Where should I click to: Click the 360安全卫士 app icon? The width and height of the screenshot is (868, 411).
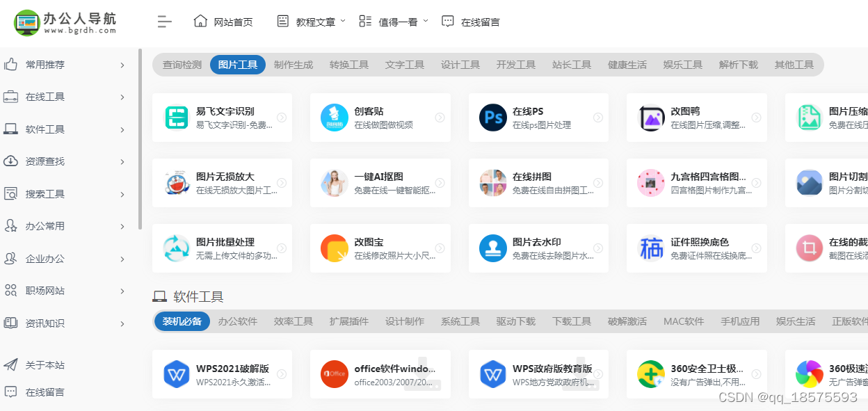pyautogui.click(x=651, y=374)
